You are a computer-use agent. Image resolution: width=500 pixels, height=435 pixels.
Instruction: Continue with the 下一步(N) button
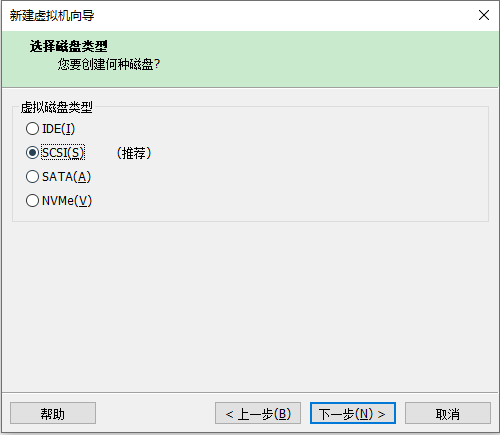coord(353,413)
